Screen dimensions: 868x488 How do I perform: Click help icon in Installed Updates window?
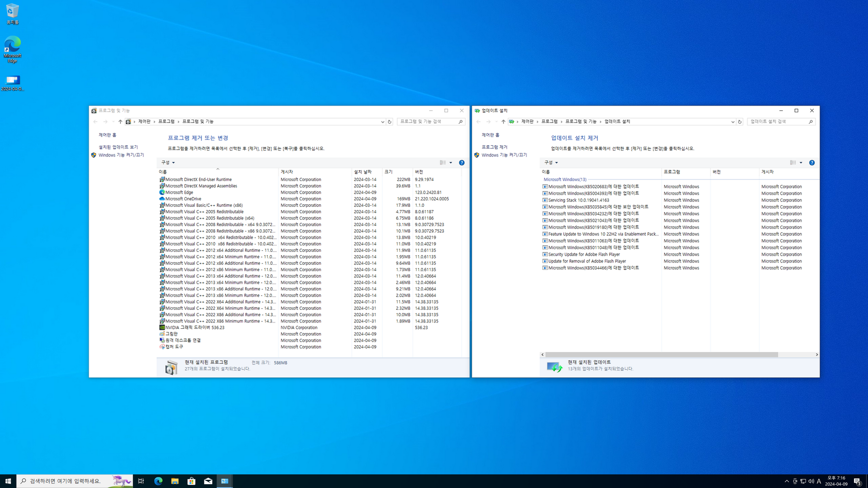(812, 163)
